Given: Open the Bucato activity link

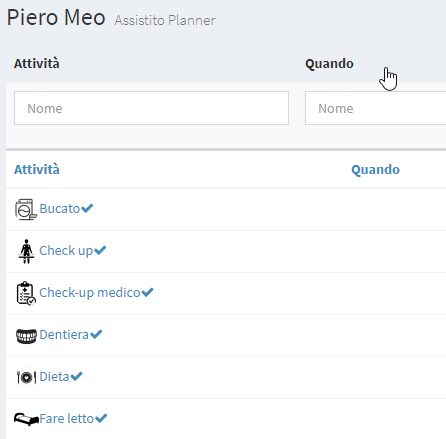Looking at the screenshot, I should (x=60, y=209).
